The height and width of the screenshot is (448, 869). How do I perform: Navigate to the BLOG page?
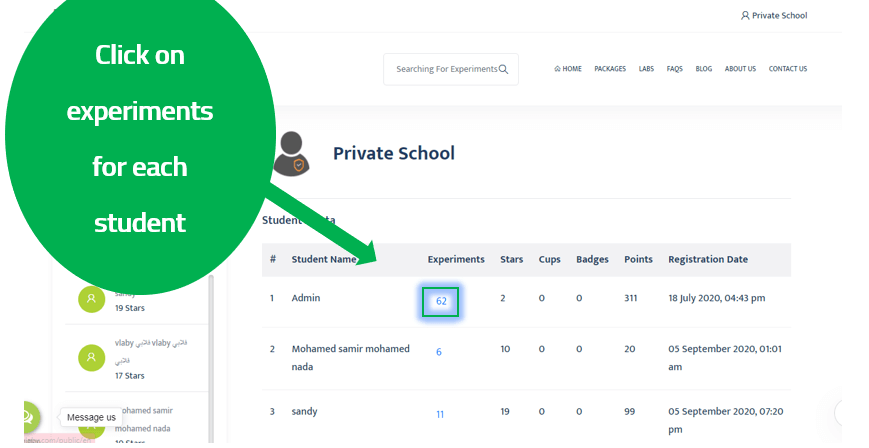[x=704, y=69]
